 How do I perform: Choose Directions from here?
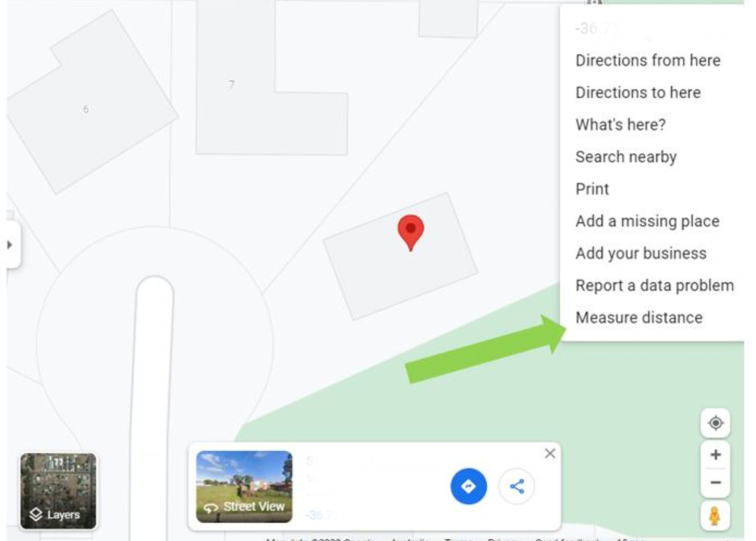tap(648, 60)
